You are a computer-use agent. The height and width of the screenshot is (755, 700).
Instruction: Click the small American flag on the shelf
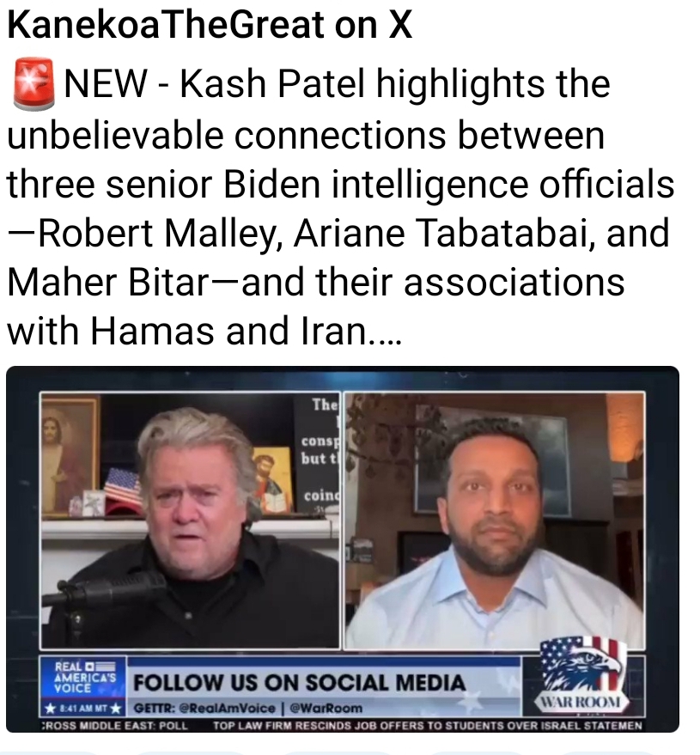[123, 486]
